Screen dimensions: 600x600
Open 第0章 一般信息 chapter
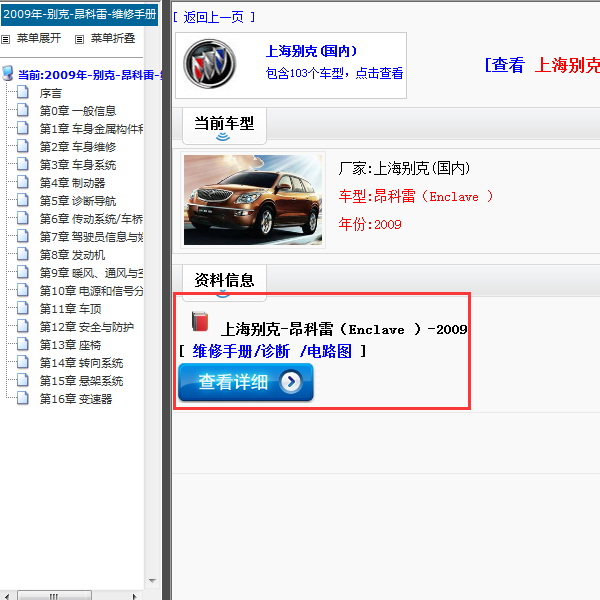(78, 111)
